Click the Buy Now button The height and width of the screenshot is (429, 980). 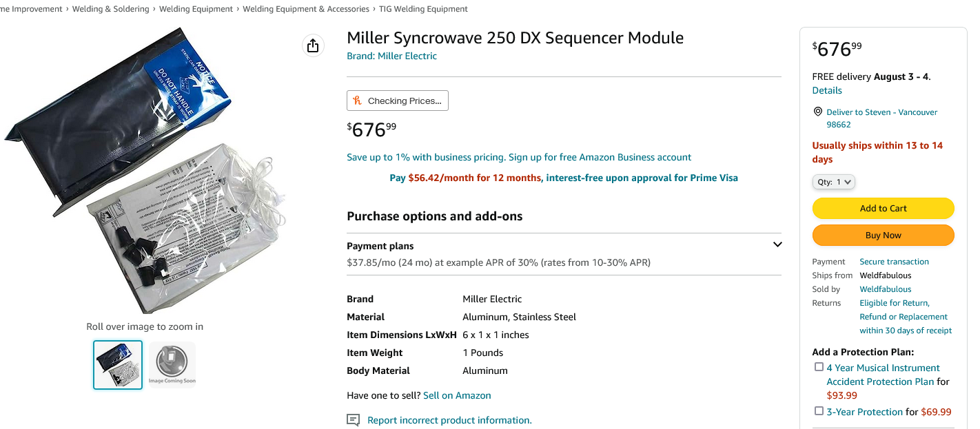pos(883,235)
